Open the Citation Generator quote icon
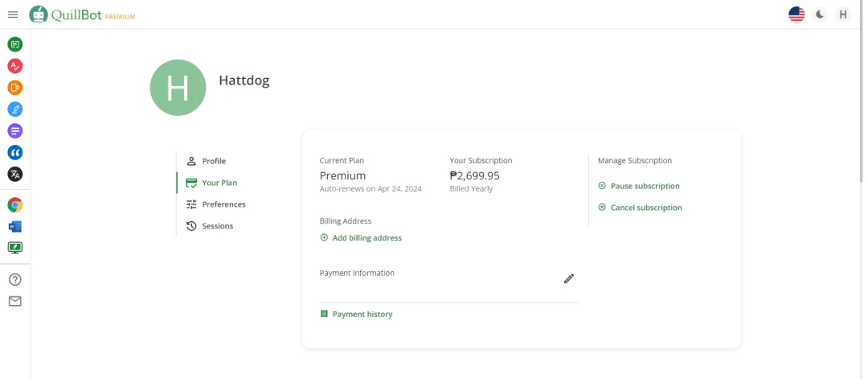The width and height of the screenshot is (868, 379). coord(15,152)
